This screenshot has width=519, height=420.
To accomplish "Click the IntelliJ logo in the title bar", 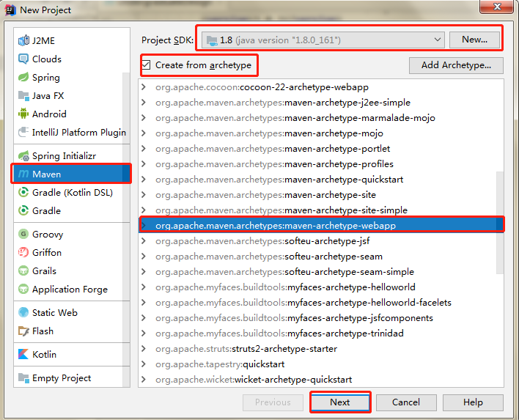I will [10, 10].
